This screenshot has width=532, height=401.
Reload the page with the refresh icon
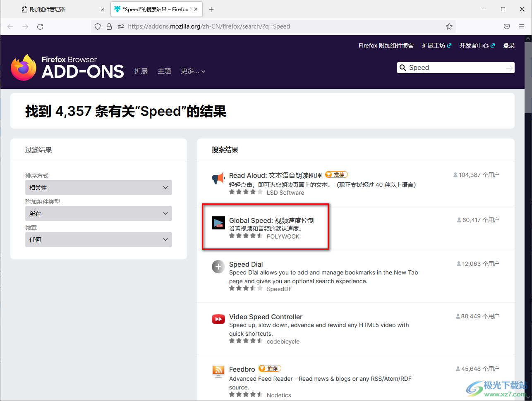click(40, 26)
